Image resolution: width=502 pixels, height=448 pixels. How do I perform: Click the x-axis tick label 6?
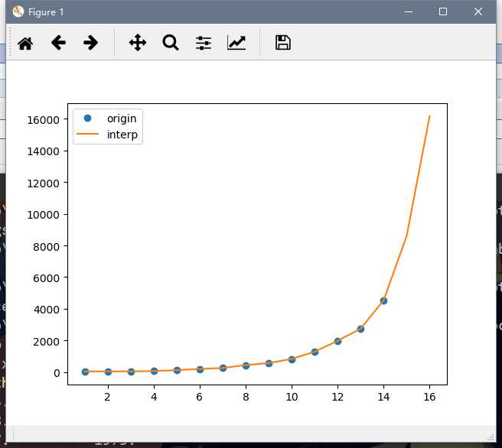click(200, 397)
